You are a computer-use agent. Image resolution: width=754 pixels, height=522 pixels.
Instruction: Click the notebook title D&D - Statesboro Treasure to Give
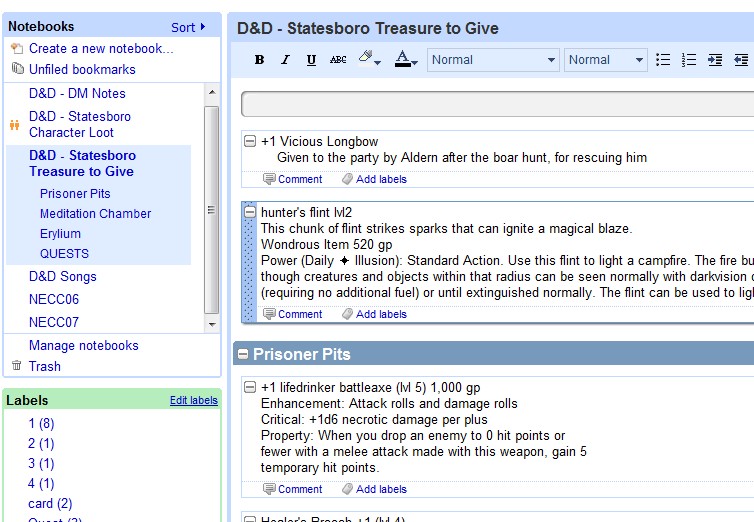(368, 28)
